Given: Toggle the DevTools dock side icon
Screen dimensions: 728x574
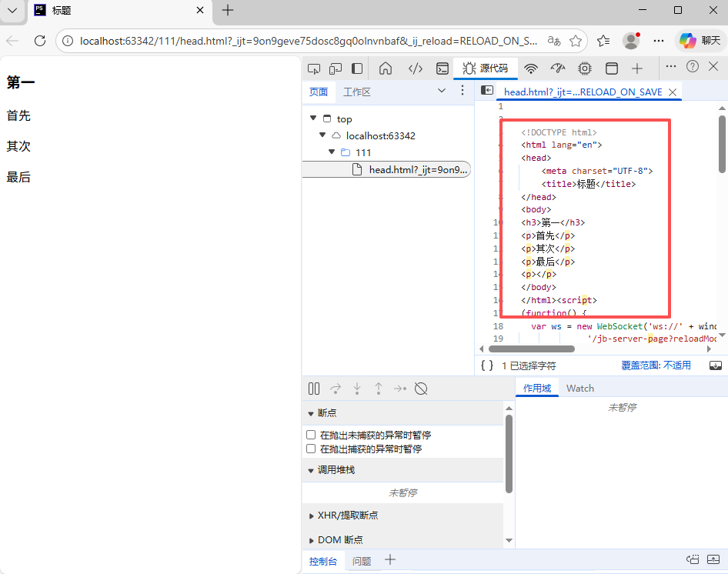Looking at the screenshot, I should tap(357, 68).
